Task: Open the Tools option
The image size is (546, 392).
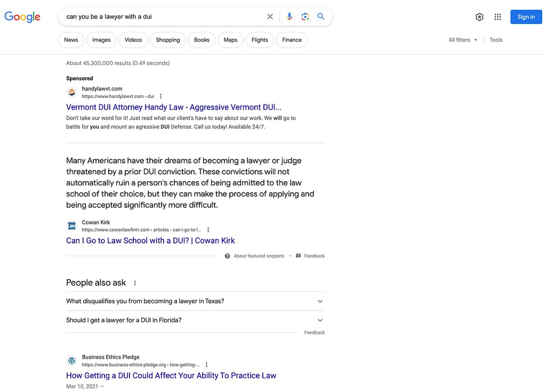Action: (x=496, y=40)
